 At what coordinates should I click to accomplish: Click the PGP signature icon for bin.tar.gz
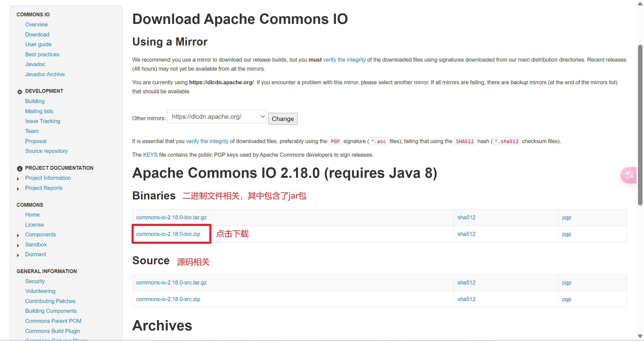[567, 217]
